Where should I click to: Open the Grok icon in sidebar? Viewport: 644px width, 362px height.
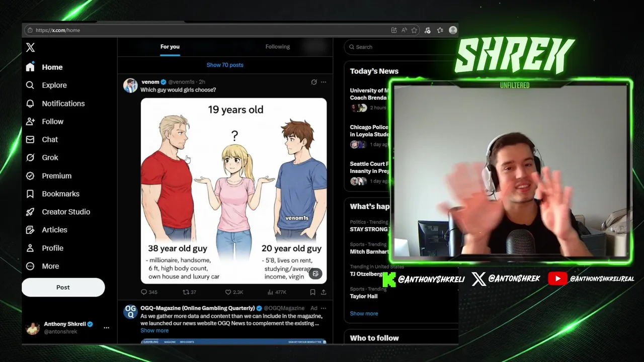(x=30, y=157)
